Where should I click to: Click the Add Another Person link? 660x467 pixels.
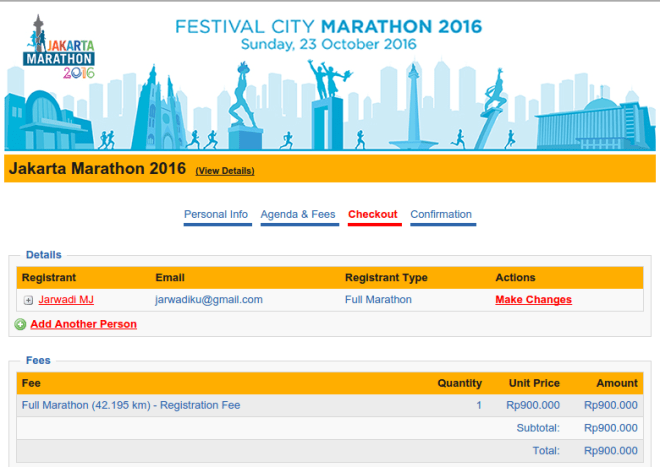84,324
